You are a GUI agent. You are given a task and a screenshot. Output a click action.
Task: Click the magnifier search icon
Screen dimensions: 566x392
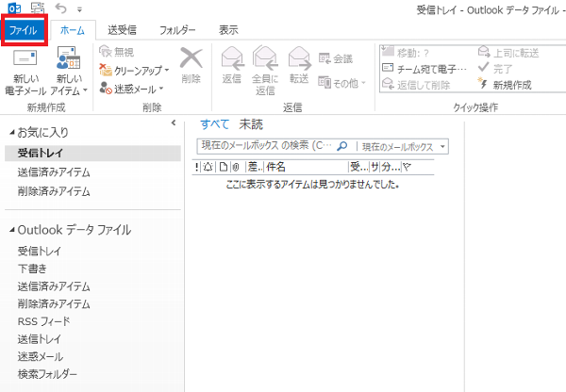pyautogui.click(x=342, y=146)
